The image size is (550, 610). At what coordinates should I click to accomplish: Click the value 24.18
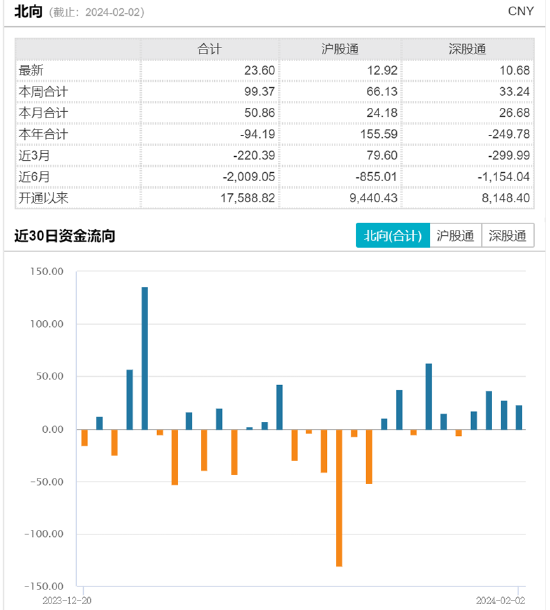pyautogui.click(x=382, y=113)
